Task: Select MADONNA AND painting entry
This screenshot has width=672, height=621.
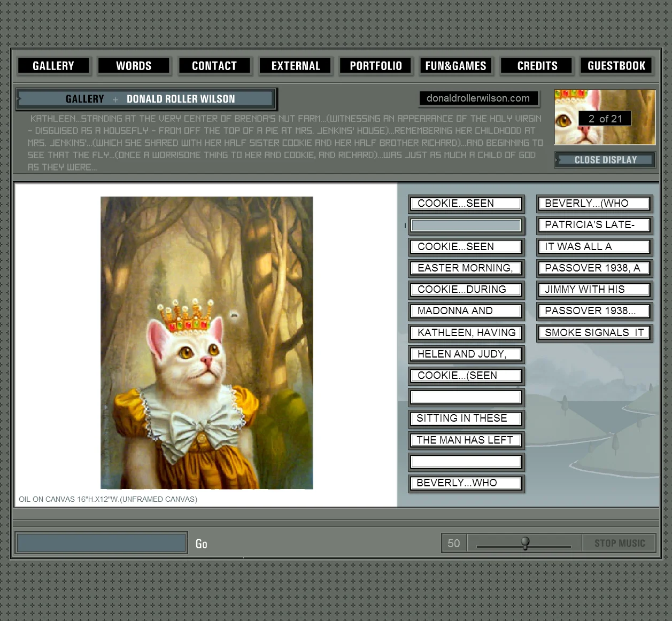Action: pos(466,310)
